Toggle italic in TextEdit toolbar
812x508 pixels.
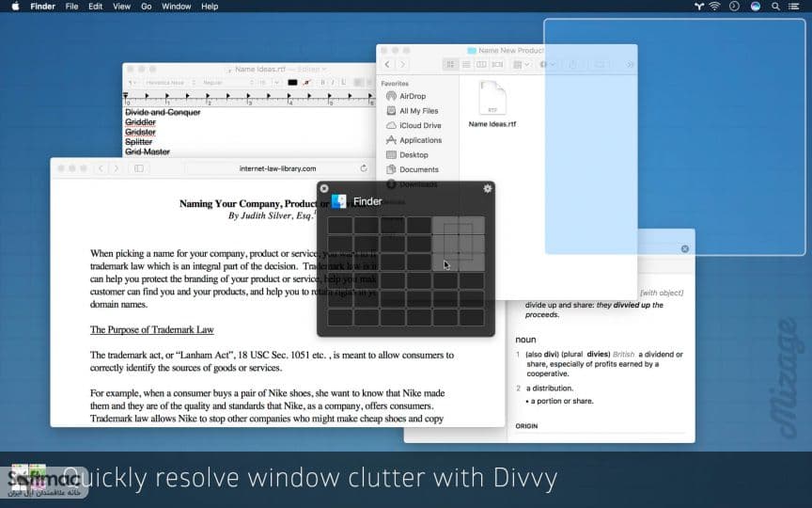333,83
